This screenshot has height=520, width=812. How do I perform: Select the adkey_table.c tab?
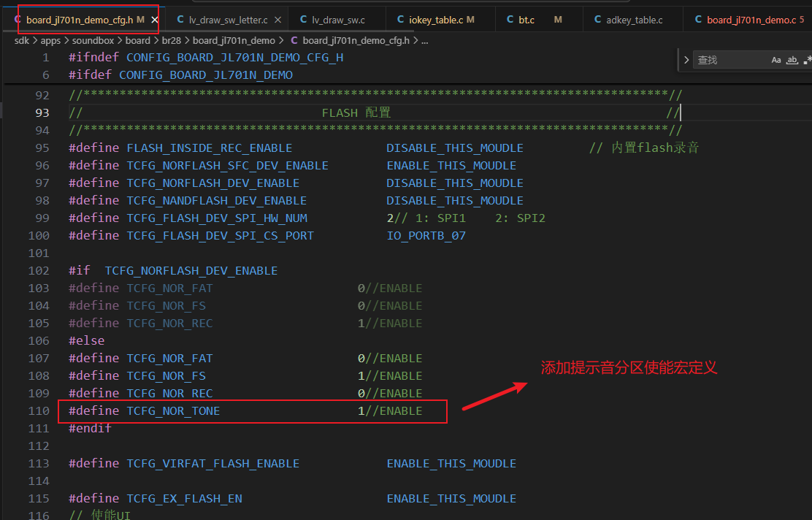tap(634, 20)
